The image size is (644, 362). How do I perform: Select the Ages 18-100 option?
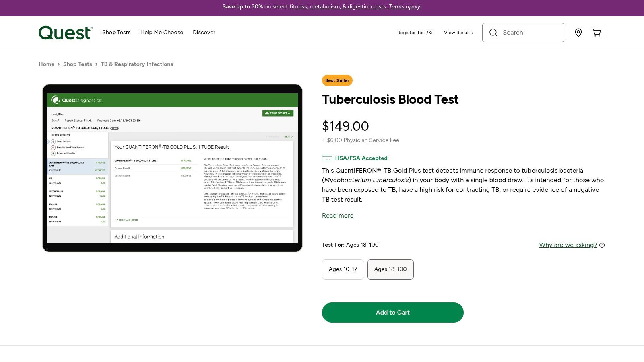(390, 269)
